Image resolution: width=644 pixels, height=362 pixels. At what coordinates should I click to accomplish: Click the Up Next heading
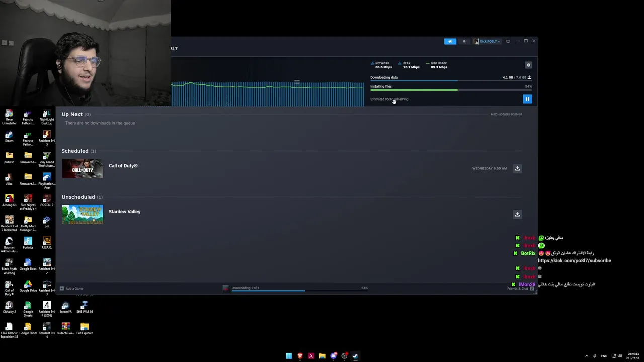point(72,114)
